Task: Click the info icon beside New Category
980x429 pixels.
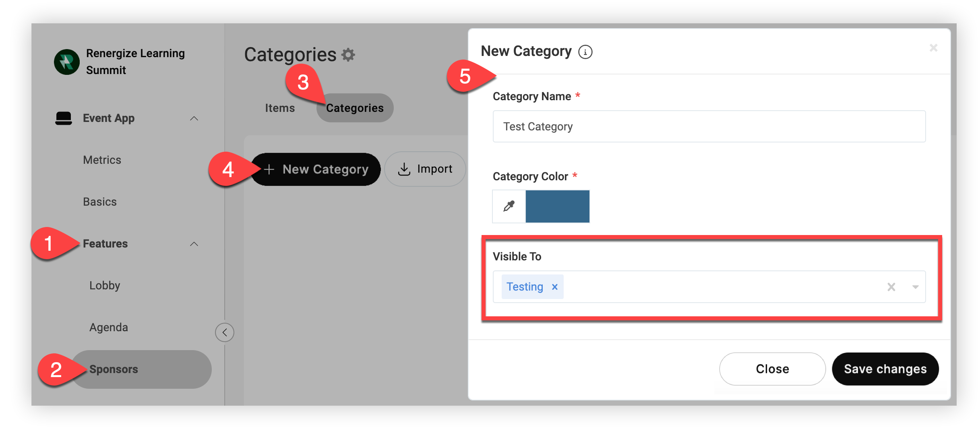Action: (585, 52)
